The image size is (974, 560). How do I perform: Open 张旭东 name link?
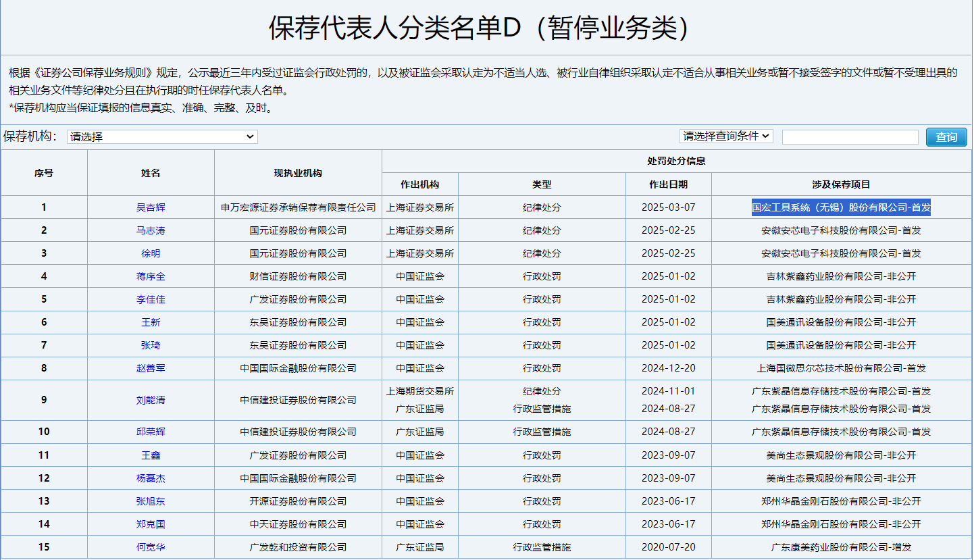[151, 501]
